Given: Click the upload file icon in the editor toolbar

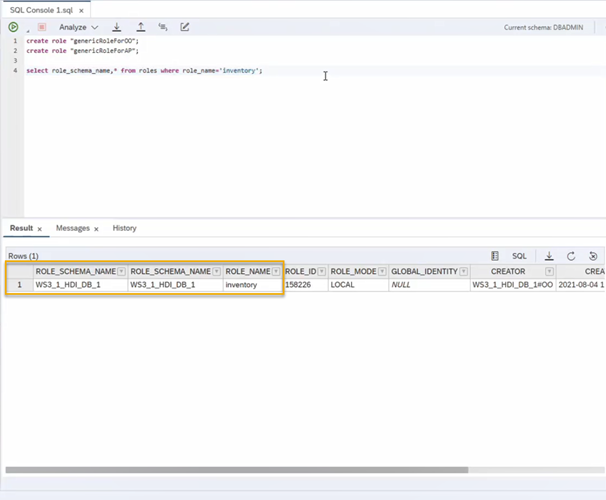Looking at the screenshot, I should 141,27.
